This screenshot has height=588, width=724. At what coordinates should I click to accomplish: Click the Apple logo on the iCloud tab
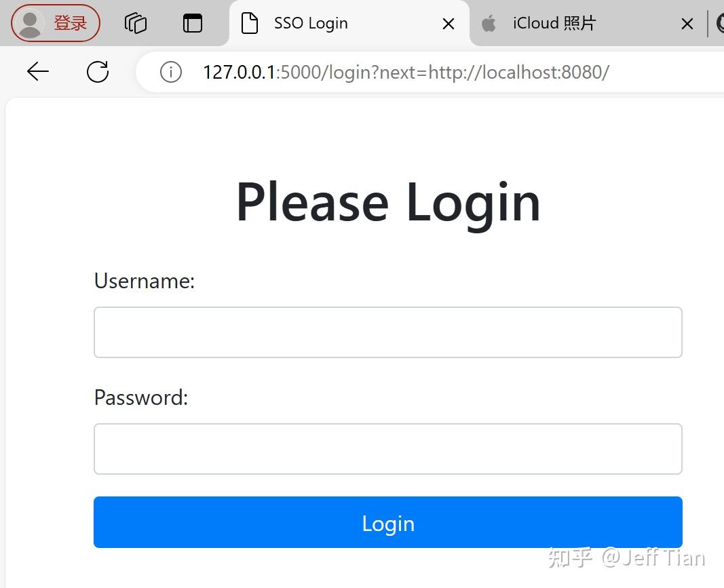pos(489,23)
